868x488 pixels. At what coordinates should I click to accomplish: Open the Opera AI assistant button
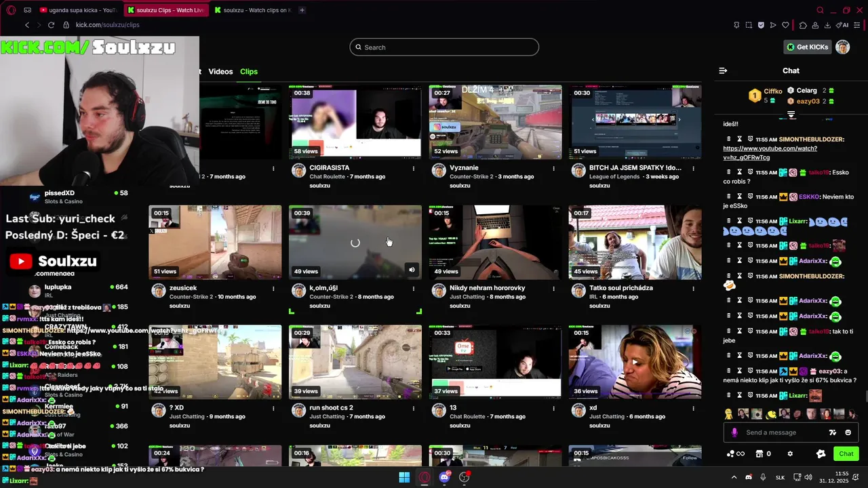coord(842,25)
